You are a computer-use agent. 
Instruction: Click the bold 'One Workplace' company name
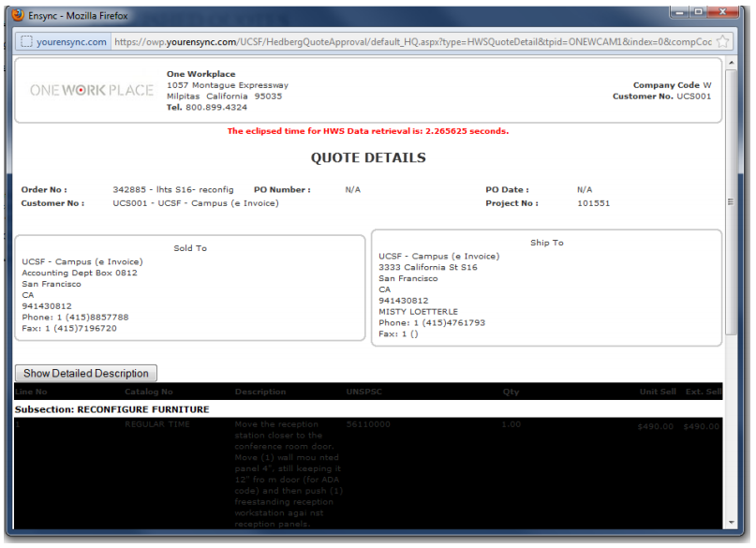pyautogui.click(x=201, y=74)
